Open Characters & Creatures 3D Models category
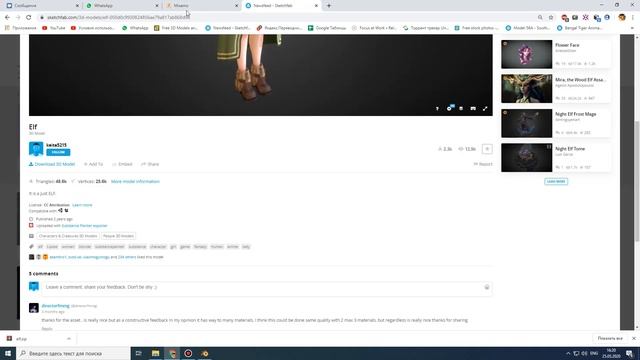This screenshot has height=360, width=640. click(68, 236)
